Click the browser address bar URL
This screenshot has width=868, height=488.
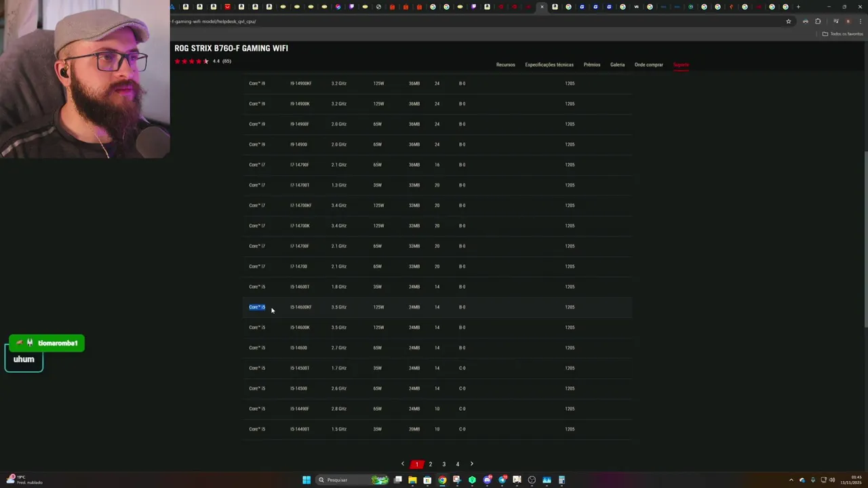[214, 21]
